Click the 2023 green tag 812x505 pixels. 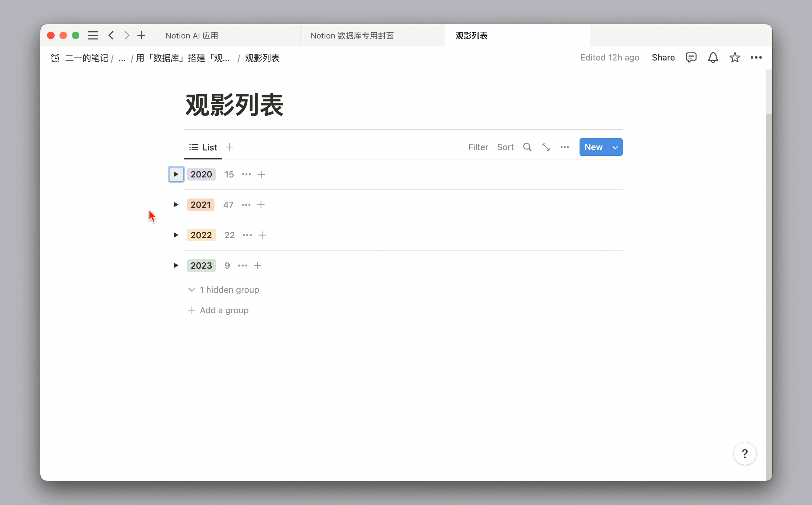pos(201,266)
